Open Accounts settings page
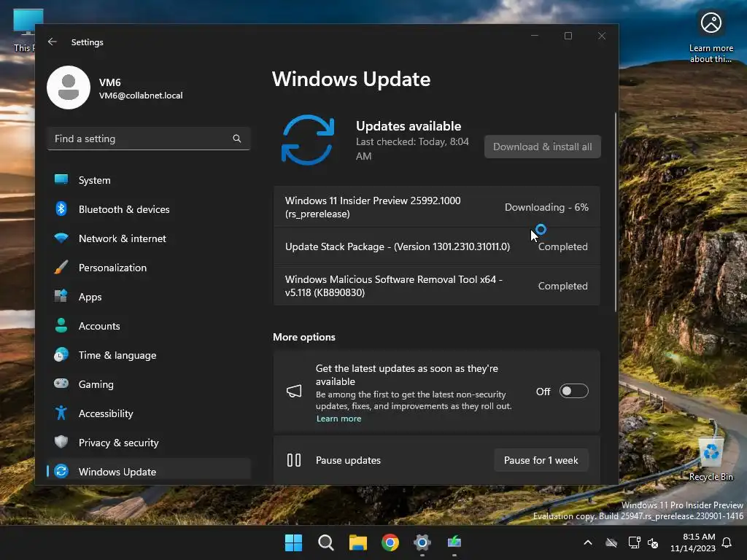747x560 pixels. [149, 326]
